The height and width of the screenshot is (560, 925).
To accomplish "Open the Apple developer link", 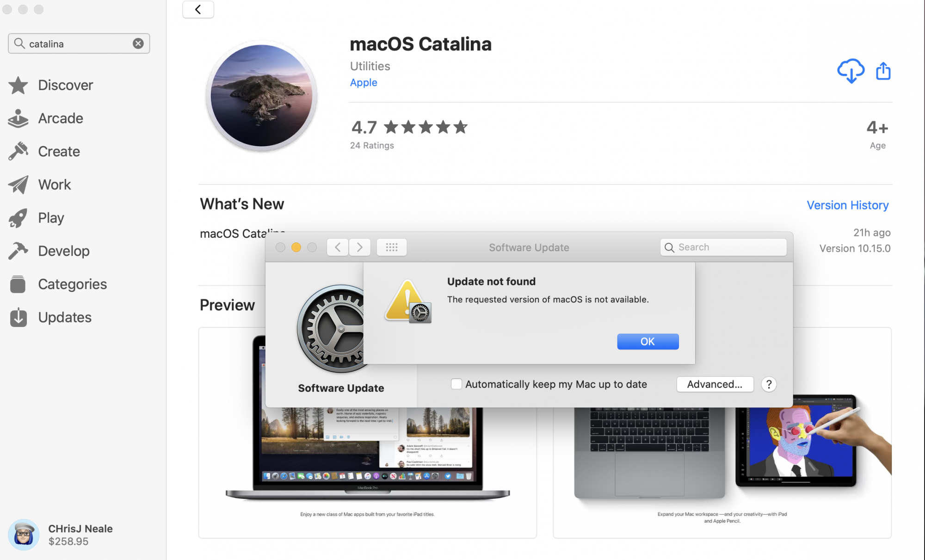I will pos(364,82).
